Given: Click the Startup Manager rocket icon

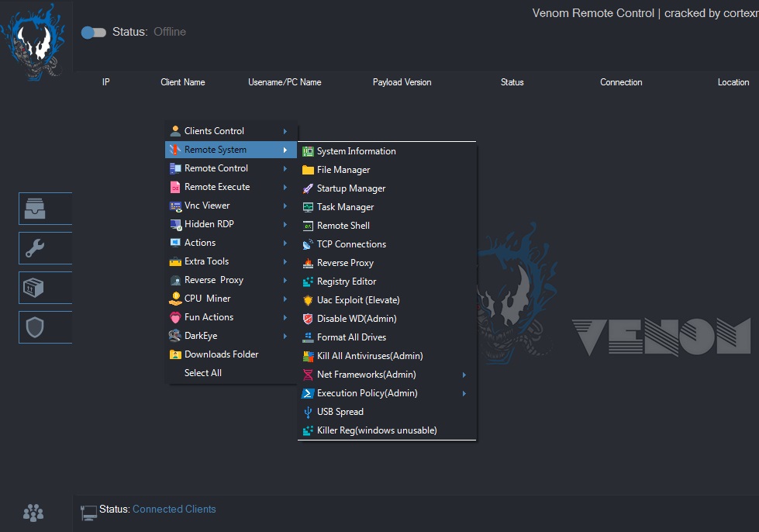Looking at the screenshot, I should [308, 188].
